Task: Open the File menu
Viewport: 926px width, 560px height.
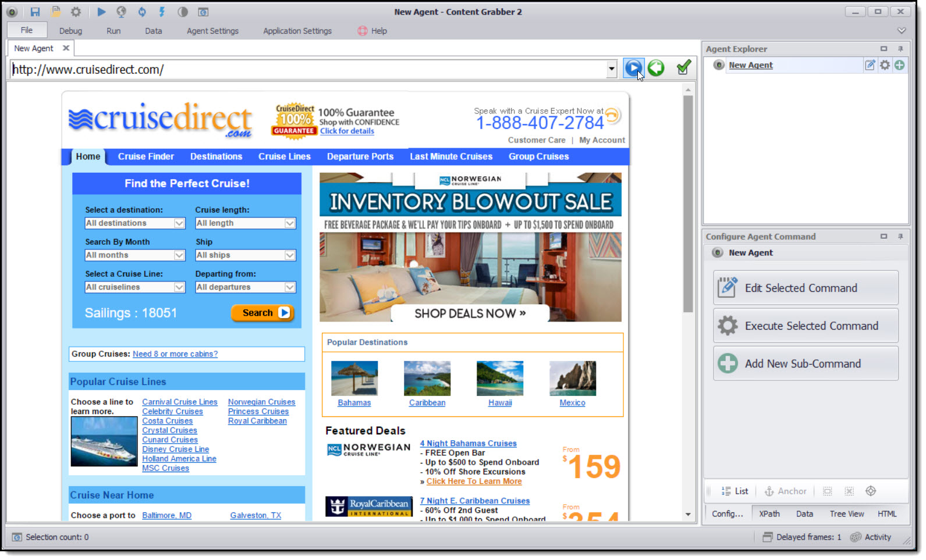Action: tap(27, 30)
